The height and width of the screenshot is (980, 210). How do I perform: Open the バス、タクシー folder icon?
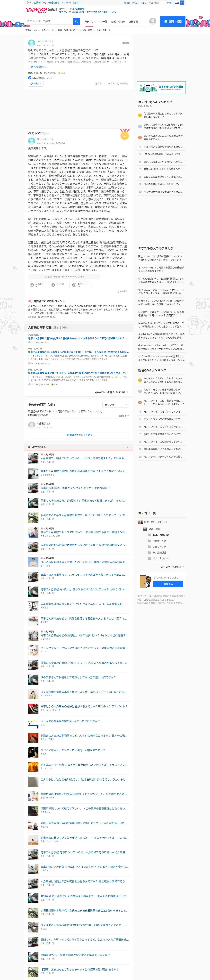tap(149, 558)
